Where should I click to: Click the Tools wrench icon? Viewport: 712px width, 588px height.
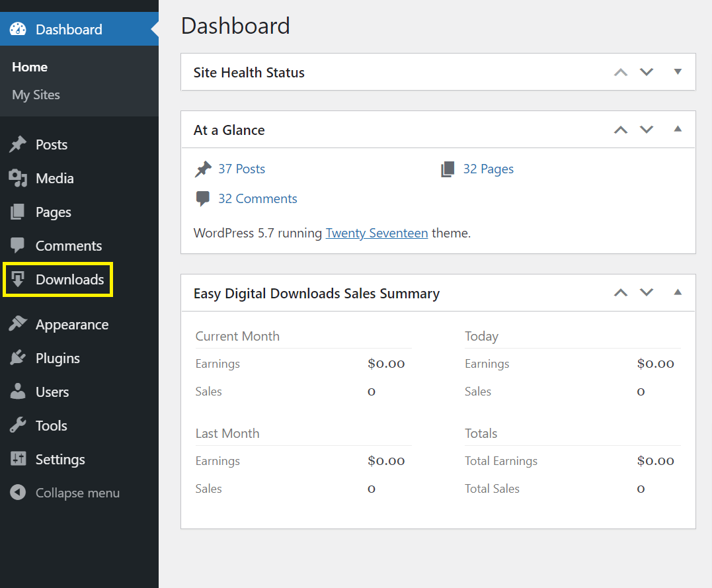18,425
